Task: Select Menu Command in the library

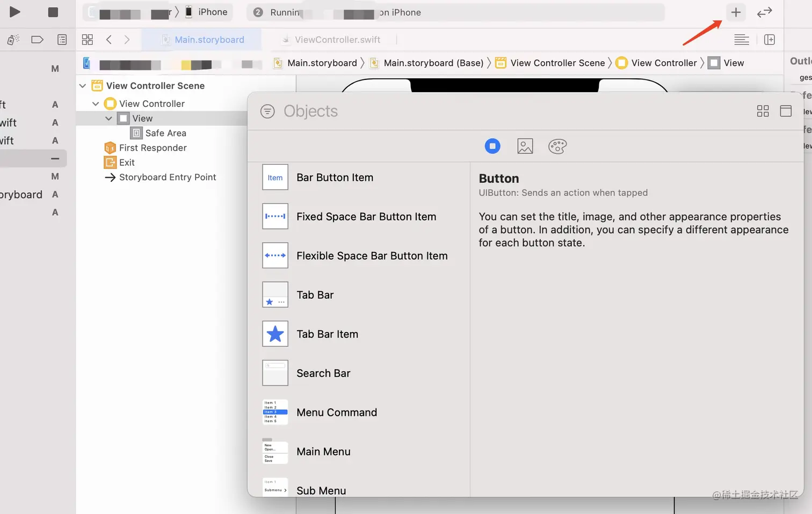Action: pos(359,413)
